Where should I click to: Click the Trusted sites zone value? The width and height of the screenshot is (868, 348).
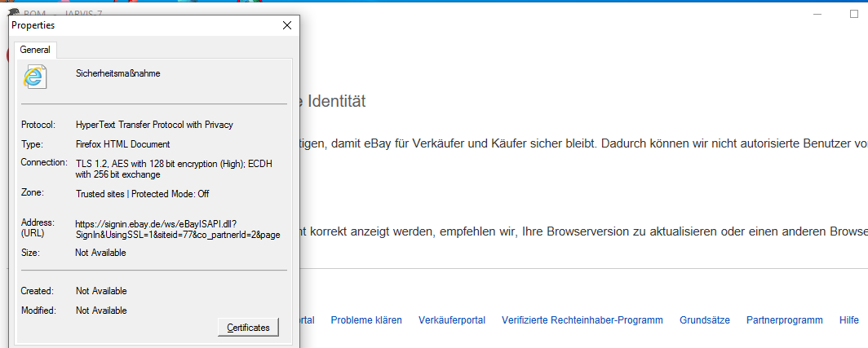[x=142, y=194]
